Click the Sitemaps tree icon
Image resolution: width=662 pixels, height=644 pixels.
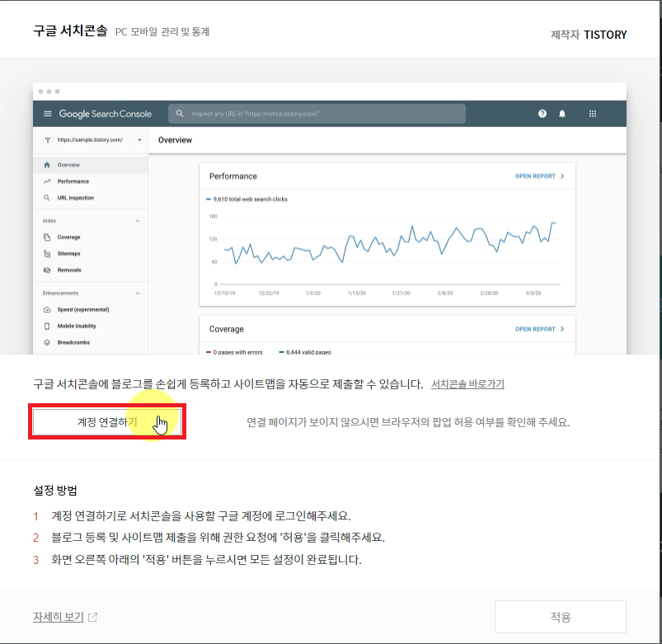(47, 253)
